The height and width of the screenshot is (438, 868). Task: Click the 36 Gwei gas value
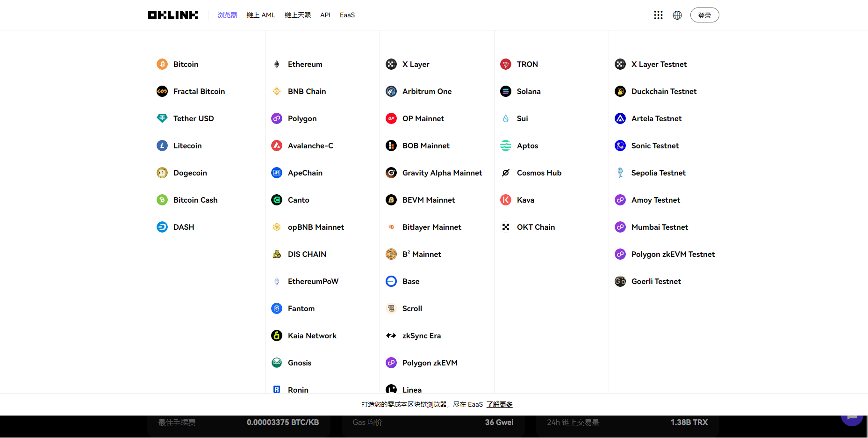[x=499, y=422]
